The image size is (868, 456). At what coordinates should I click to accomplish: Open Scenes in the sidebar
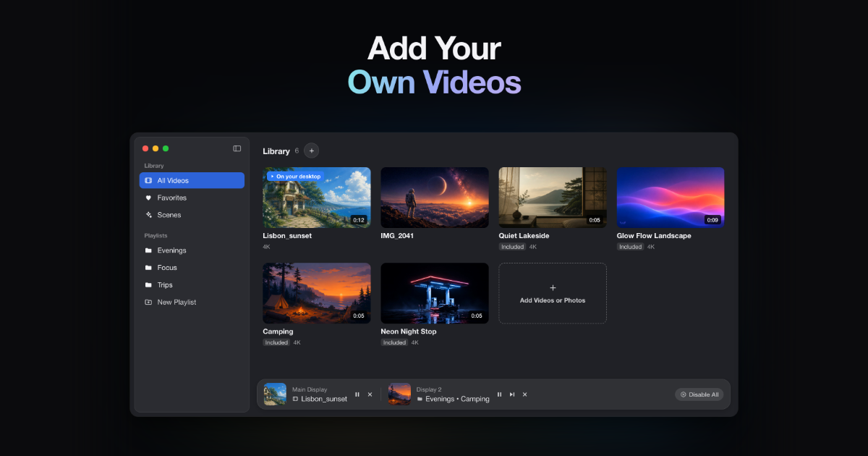192,215
